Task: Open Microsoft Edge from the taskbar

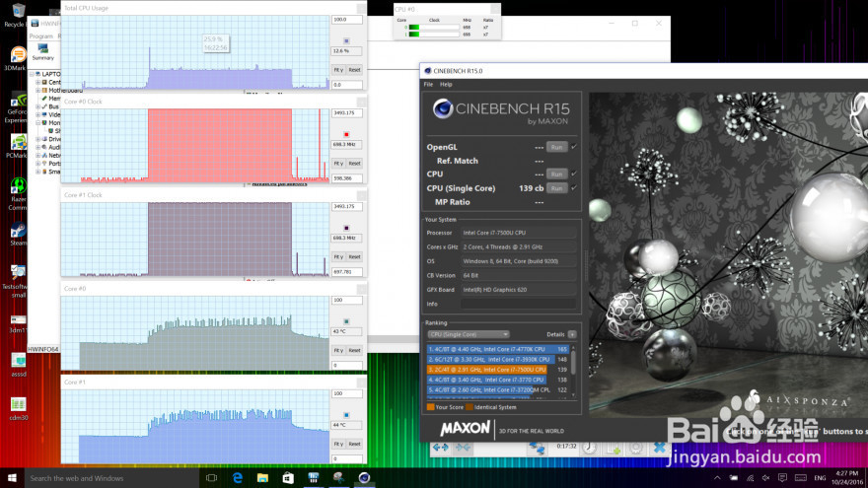Action: [238, 477]
